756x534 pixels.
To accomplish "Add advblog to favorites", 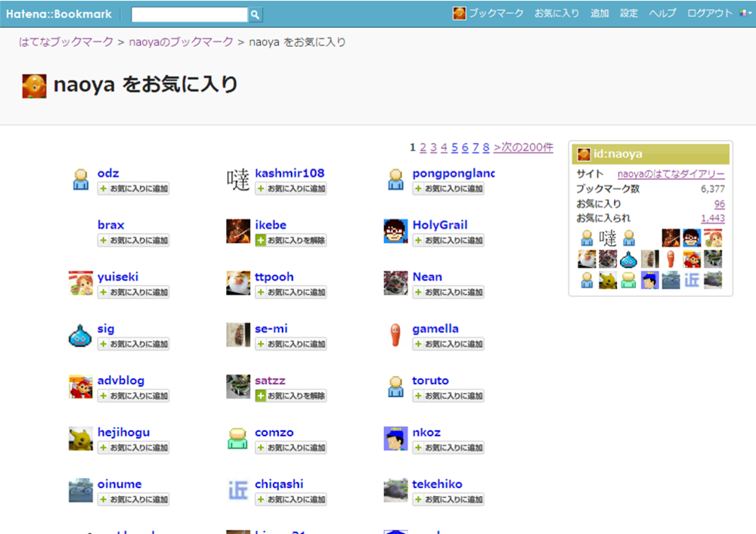I will point(134,396).
